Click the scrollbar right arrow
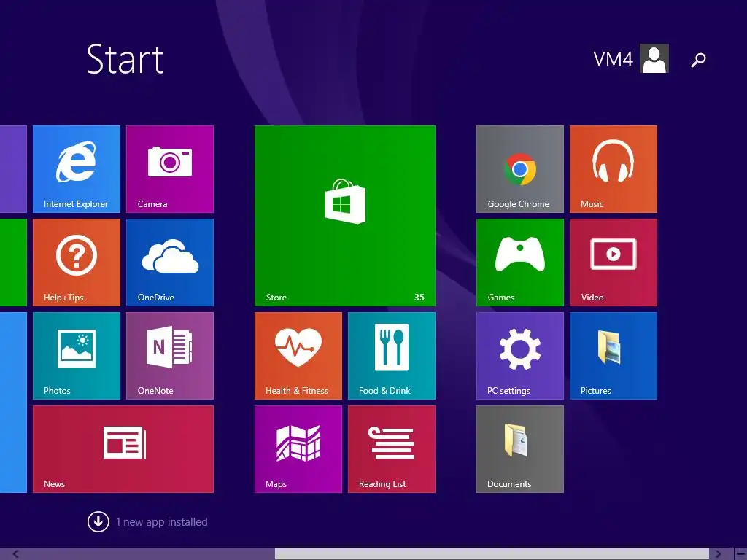This screenshot has width=747, height=560. (718, 554)
